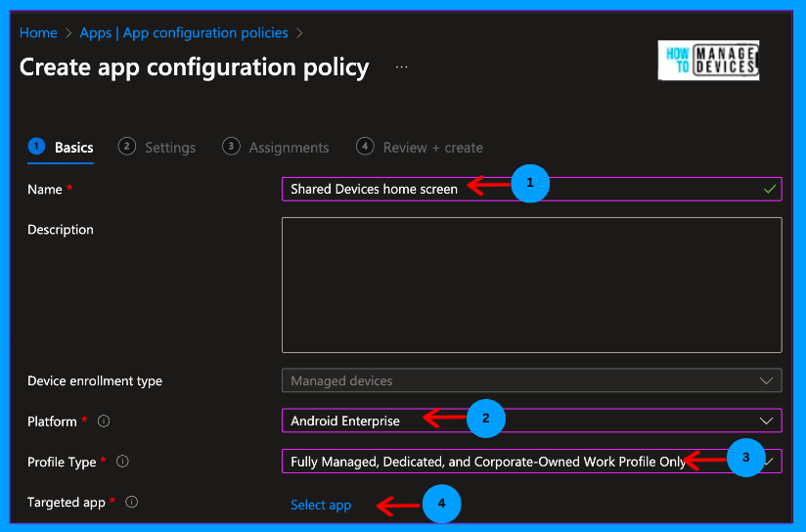Click the Targeted app label
The width and height of the screenshot is (806, 532).
coord(67,503)
